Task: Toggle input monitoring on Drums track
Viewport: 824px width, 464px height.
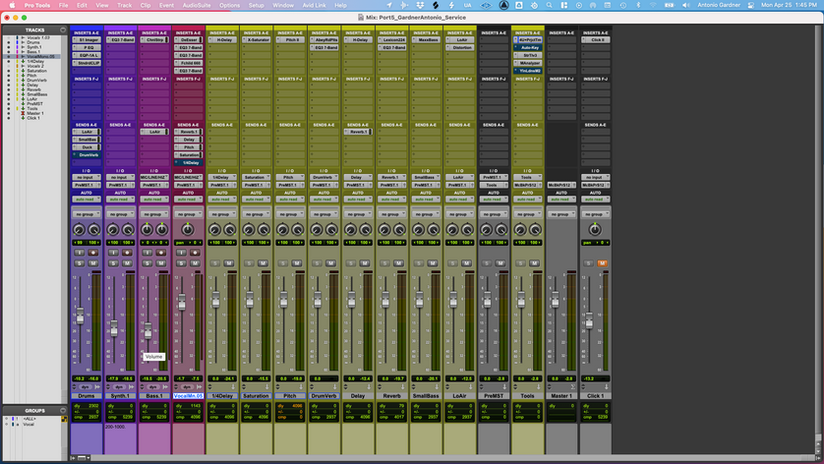Action: coord(79,253)
